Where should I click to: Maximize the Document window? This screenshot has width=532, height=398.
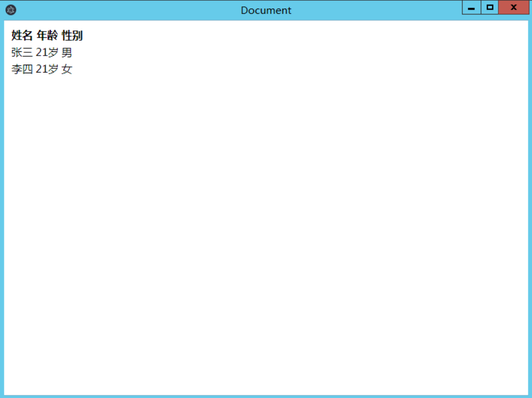[490, 7]
